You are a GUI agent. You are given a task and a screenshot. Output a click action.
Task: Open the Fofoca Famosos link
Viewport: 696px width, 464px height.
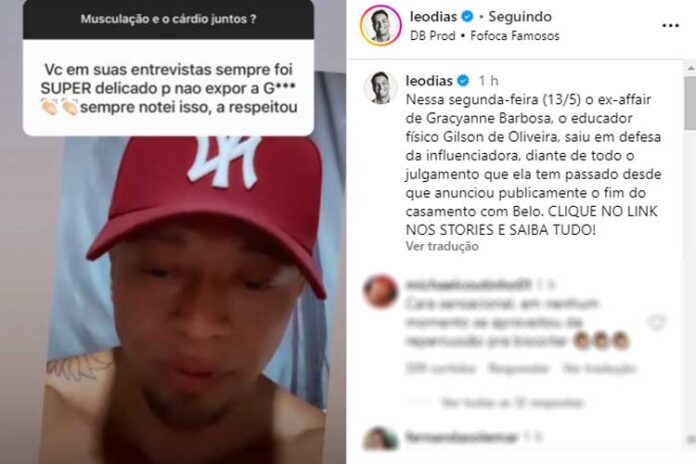(x=515, y=36)
